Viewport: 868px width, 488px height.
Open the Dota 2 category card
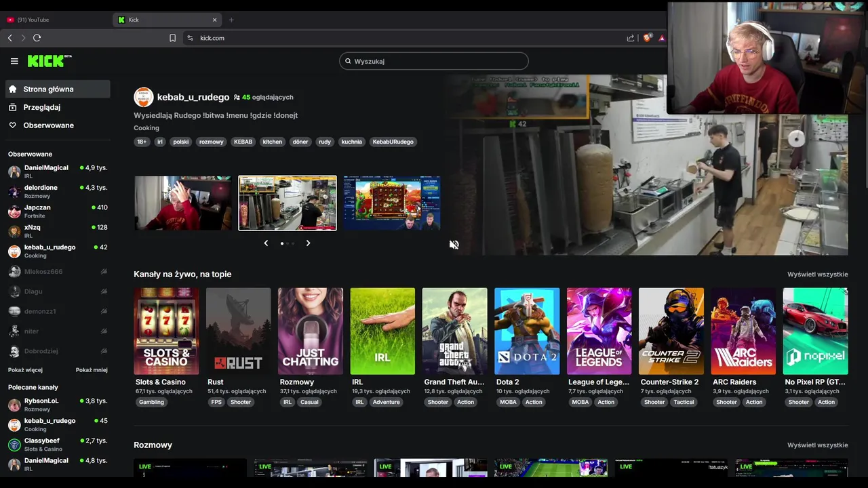pyautogui.click(x=527, y=331)
